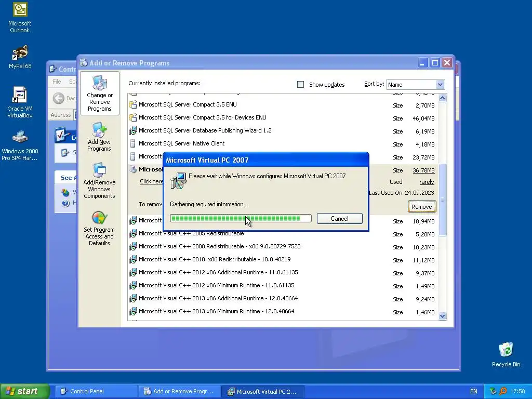Image resolution: width=532 pixels, height=399 pixels.
Task: Click icon of Visual C++ 2012 x86 Additional Runtime
Action: click(x=133, y=272)
